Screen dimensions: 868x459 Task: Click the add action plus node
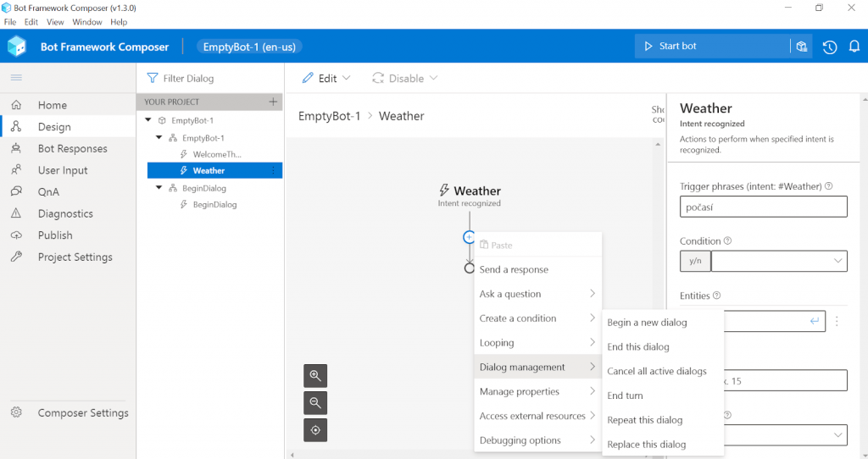(469, 237)
